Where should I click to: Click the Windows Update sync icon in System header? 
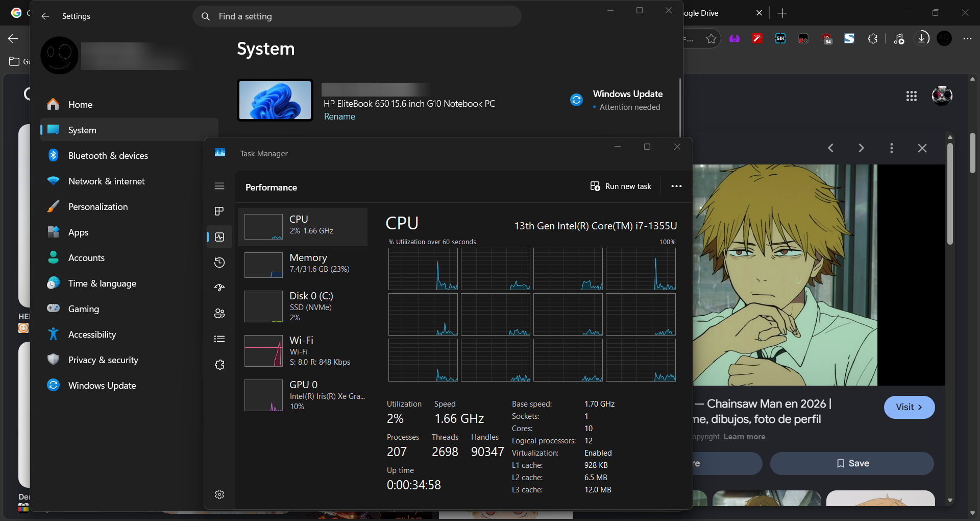(577, 100)
